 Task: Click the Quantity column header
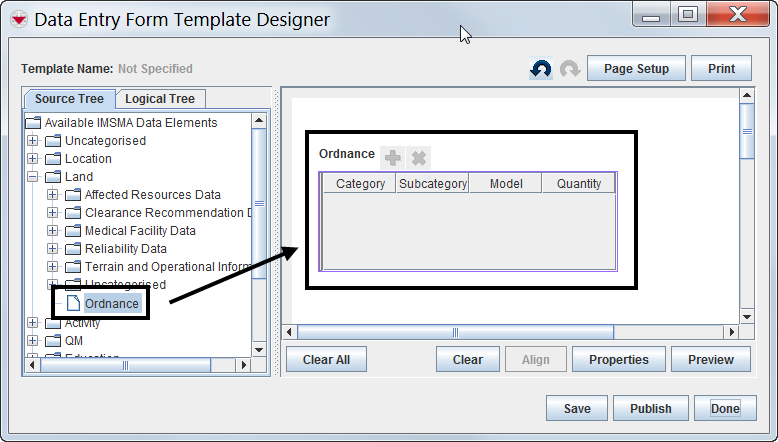[x=579, y=184]
